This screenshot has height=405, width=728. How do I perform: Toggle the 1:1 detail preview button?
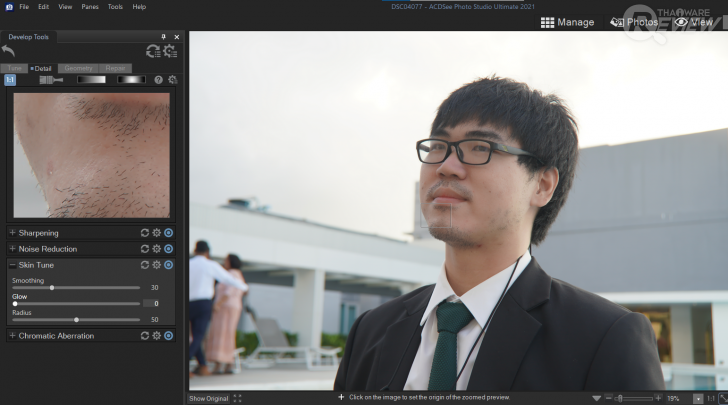pyautogui.click(x=10, y=80)
